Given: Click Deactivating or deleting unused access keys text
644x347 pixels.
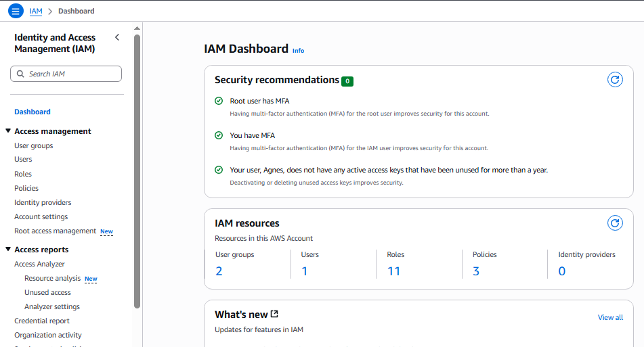Looking at the screenshot, I should [316, 183].
